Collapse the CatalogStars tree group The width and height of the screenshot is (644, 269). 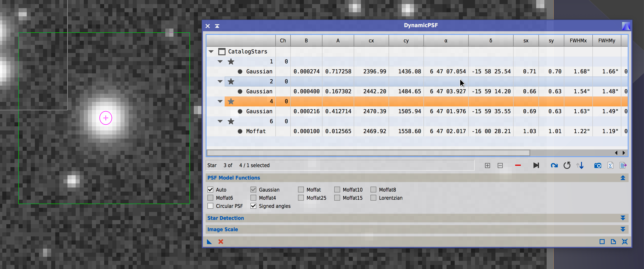click(211, 51)
